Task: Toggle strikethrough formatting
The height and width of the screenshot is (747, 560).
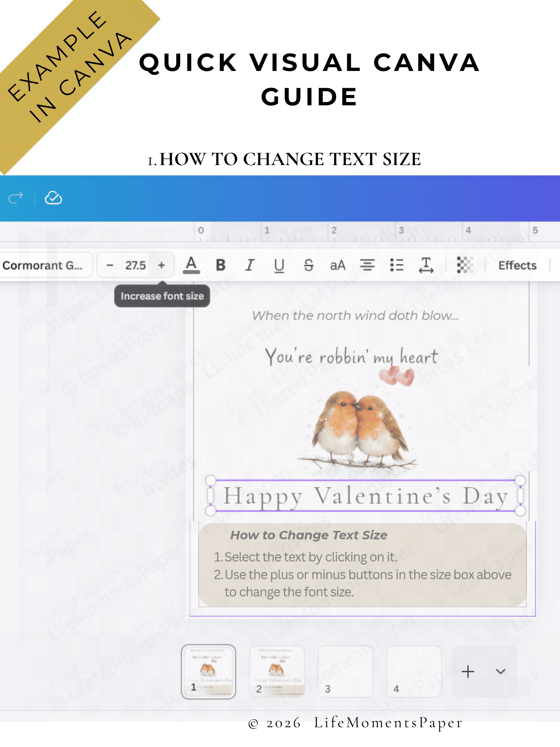Action: coord(309,265)
